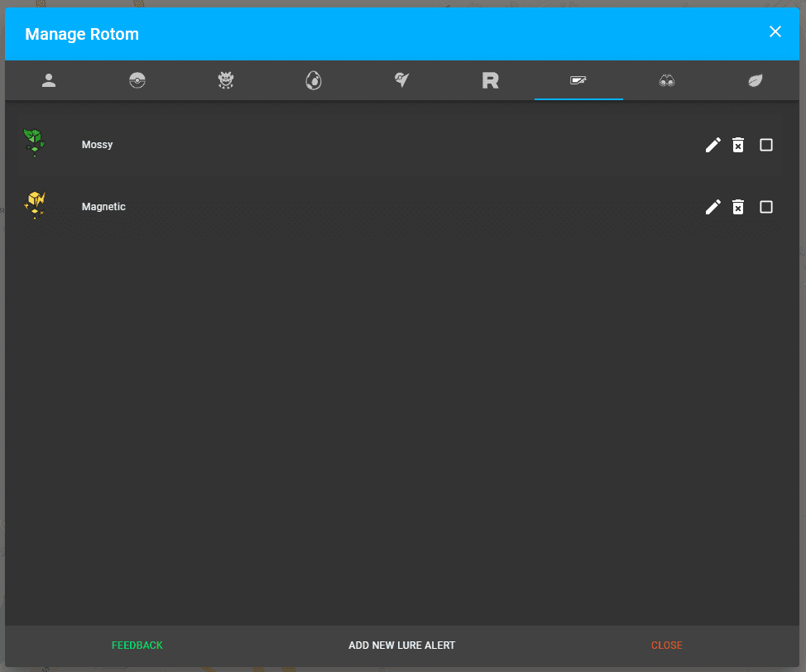Delete the Mossy lure alert
This screenshot has height=672, width=806.
pos(738,145)
